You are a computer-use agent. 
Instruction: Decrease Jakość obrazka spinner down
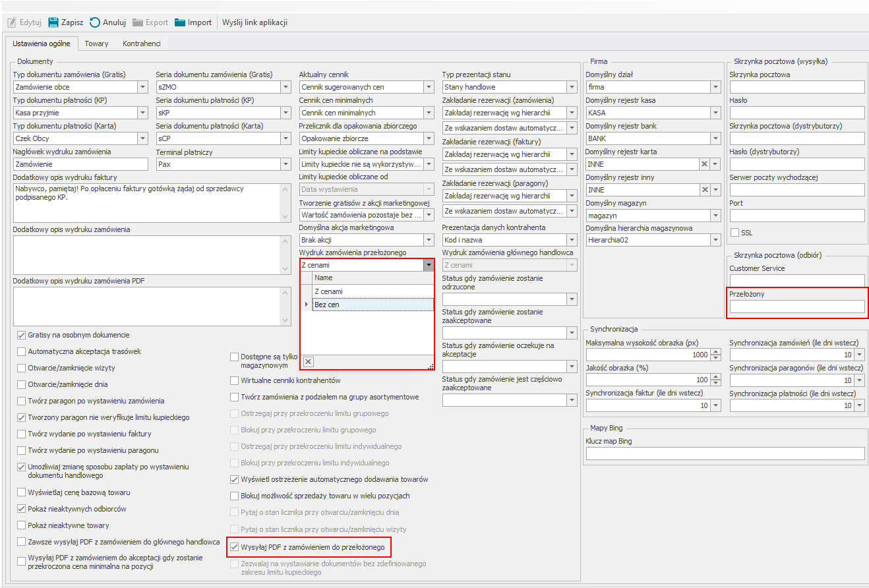coord(716,383)
